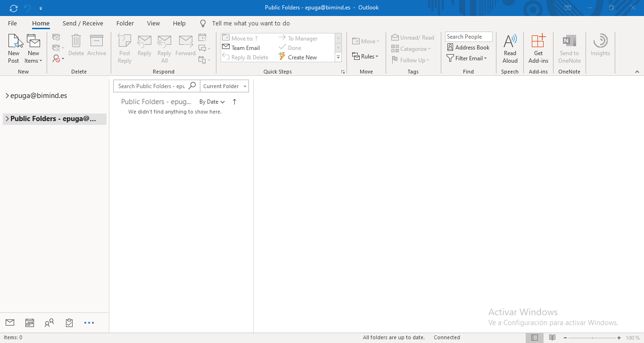Open the Folder tab
Viewport: 644px width, 343px height.
(x=125, y=23)
